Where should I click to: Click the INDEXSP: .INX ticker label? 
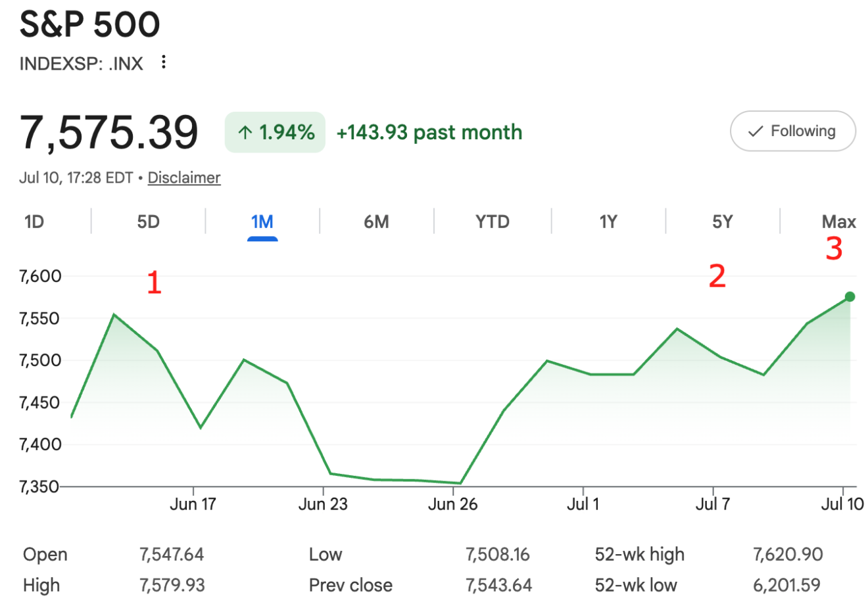[82, 64]
